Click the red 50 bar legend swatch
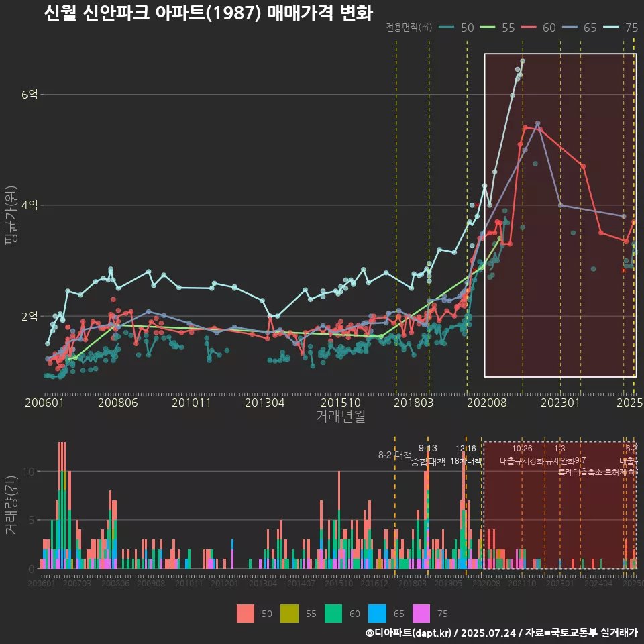This screenshot has width=644, height=644. click(246, 614)
